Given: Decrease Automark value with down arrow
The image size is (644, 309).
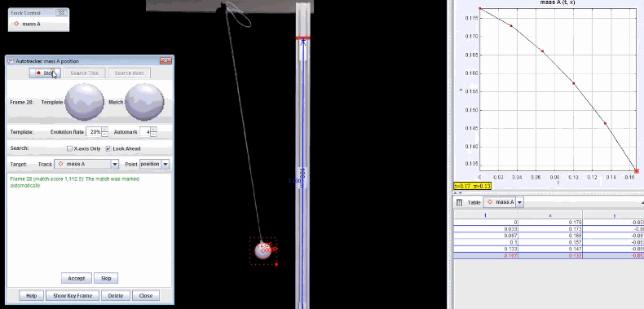Looking at the screenshot, I should (153, 135).
